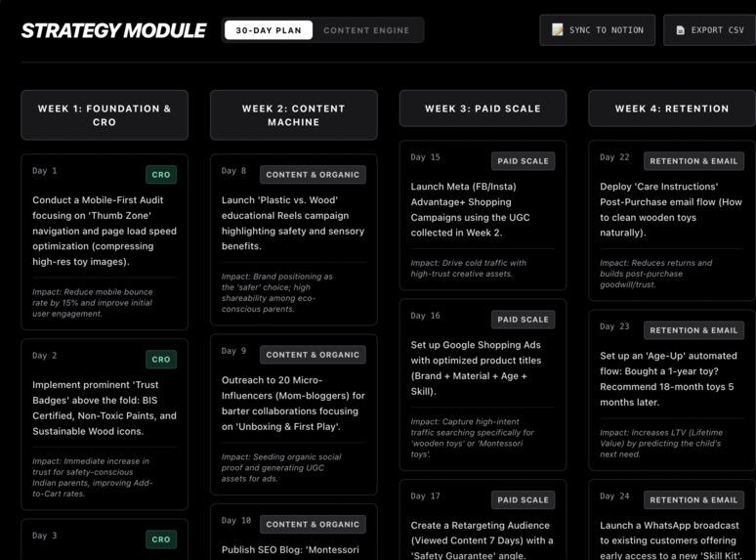Click the CRO tag on Day 2
756x560 pixels.
pos(161,360)
